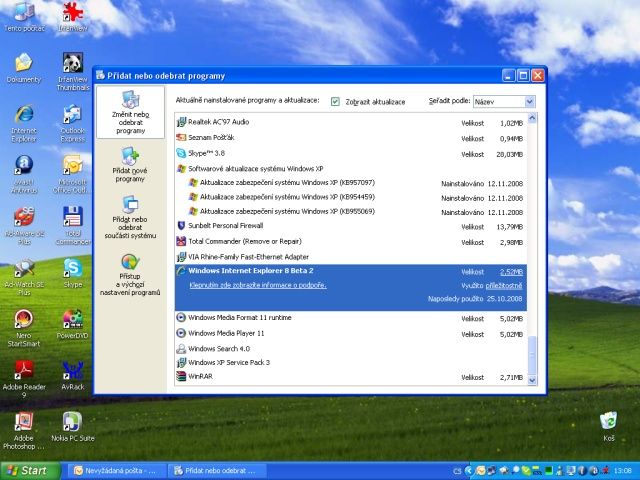Open avast! Antivirus desktop shortcut
This screenshot has width=640, height=480.
click(24, 174)
